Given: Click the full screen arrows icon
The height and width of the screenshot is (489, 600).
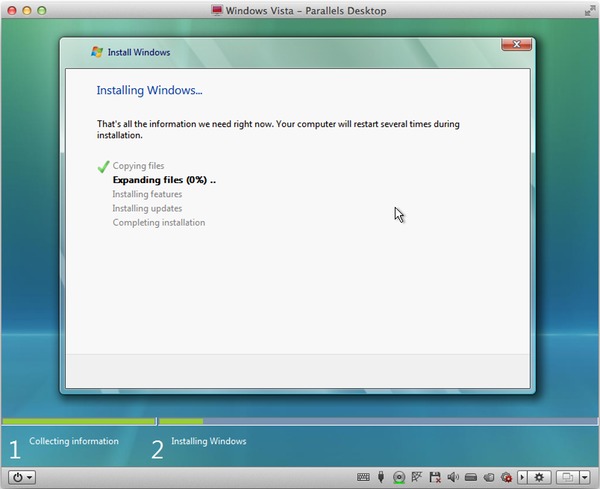Looking at the screenshot, I should tap(590, 10).
